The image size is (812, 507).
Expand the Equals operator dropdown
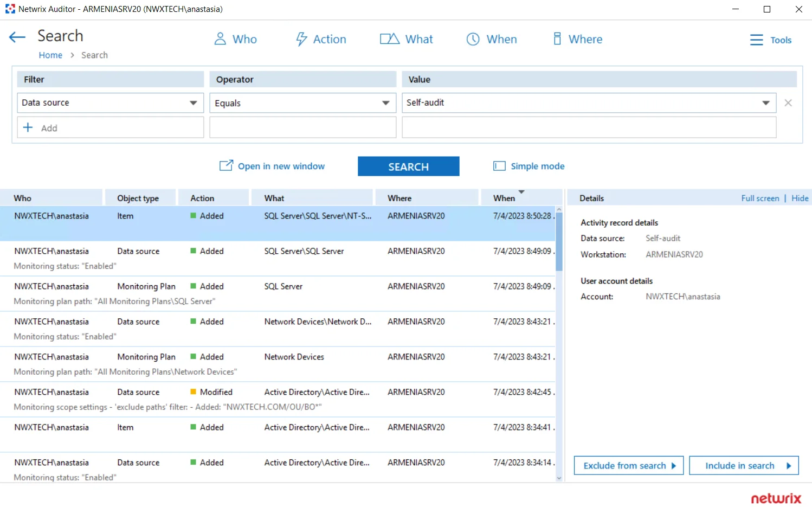tap(385, 102)
